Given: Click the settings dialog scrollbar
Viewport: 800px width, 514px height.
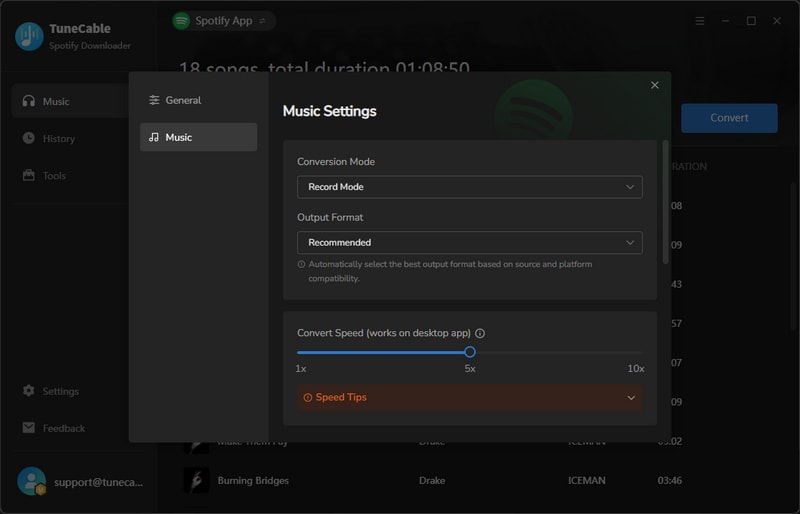Looking at the screenshot, I should tap(665, 202).
